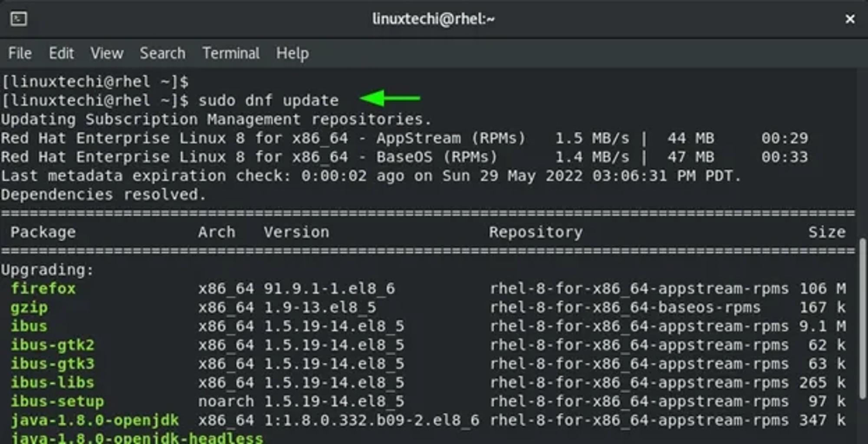Click the gzip package name
Image resolution: width=868 pixels, height=444 pixels.
(x=29, y=308)
